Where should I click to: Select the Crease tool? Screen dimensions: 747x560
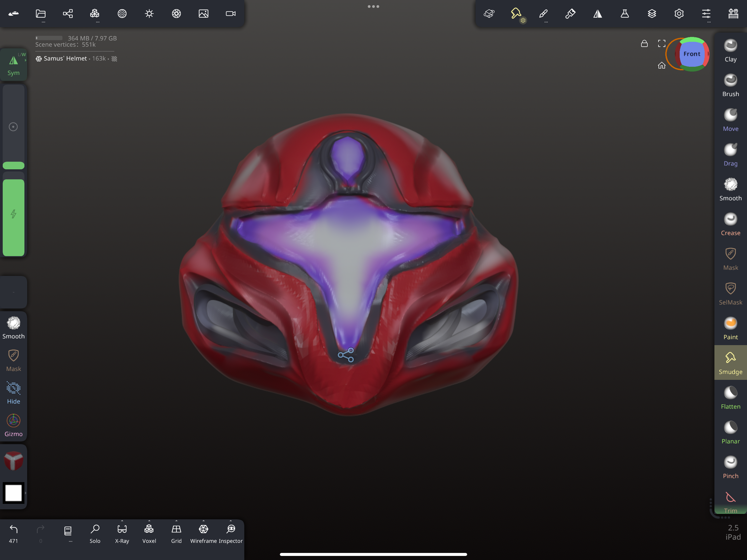(730, 224)
